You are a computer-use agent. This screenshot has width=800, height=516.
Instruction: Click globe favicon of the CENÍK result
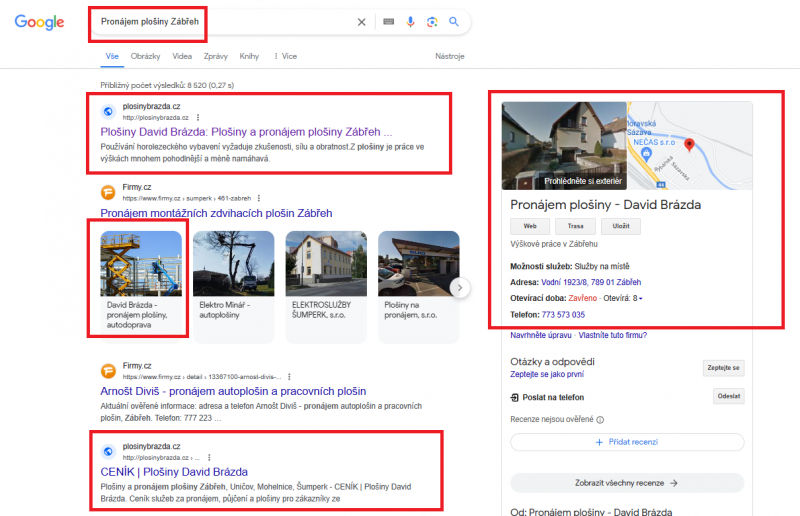point(108,451)
